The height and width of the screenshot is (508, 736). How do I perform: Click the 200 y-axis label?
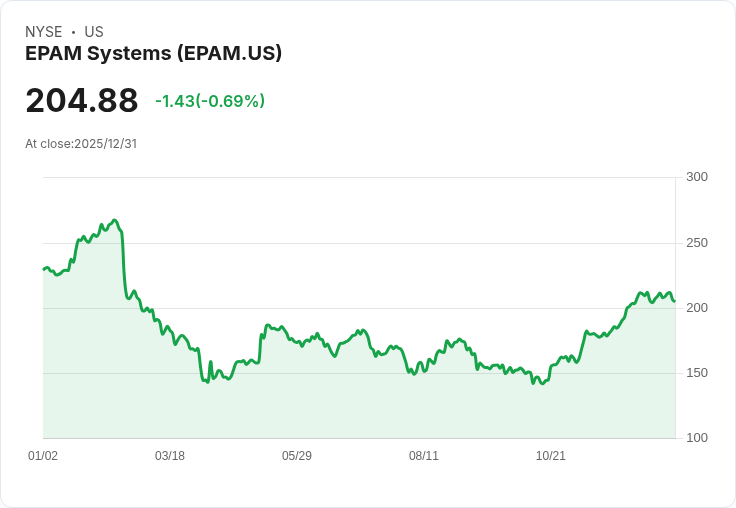click(697, 308)
